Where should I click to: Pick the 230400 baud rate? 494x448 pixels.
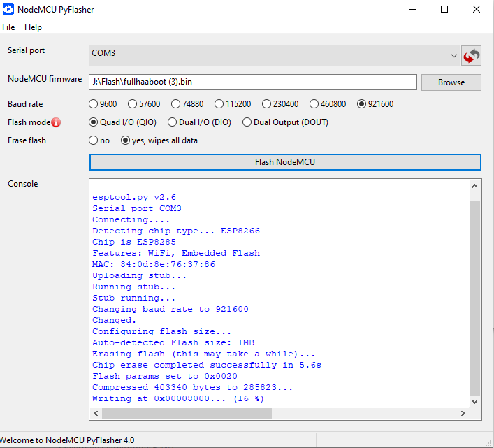(x=267, y=104)
